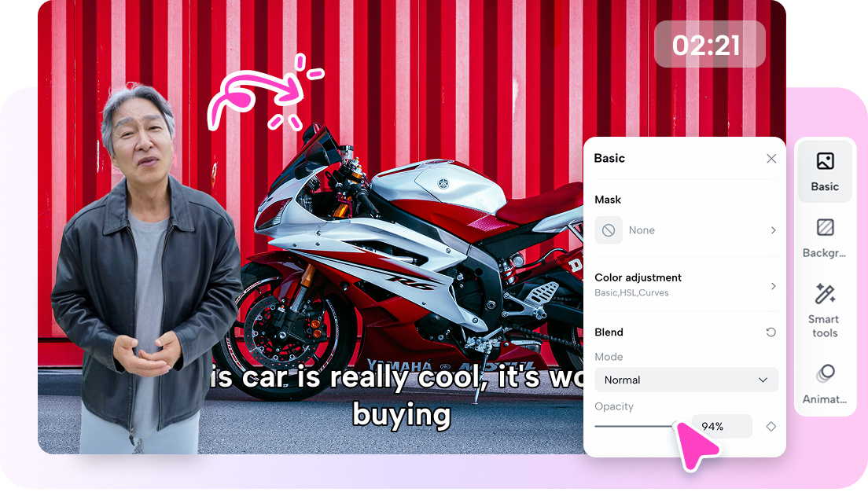Click the 'None' mask label
868x492 pixels.
(x=642, y=230)
